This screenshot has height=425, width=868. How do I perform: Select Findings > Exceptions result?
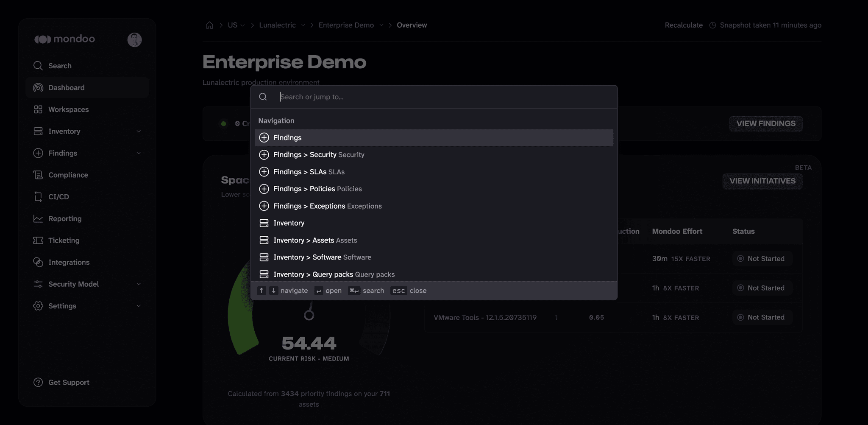[x=434, y=206]
